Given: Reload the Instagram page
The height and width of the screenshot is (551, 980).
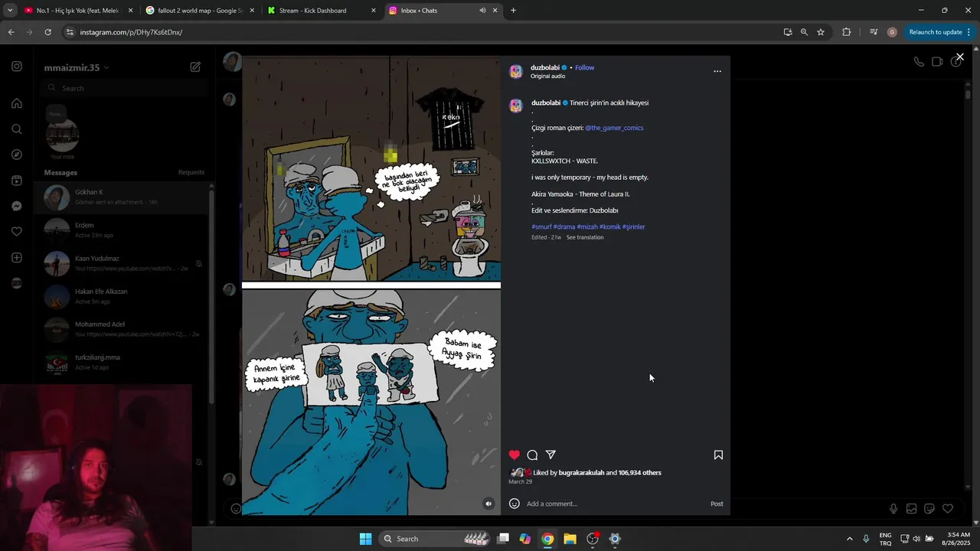Looking at the screenshot, I should (x=47, y=32).
